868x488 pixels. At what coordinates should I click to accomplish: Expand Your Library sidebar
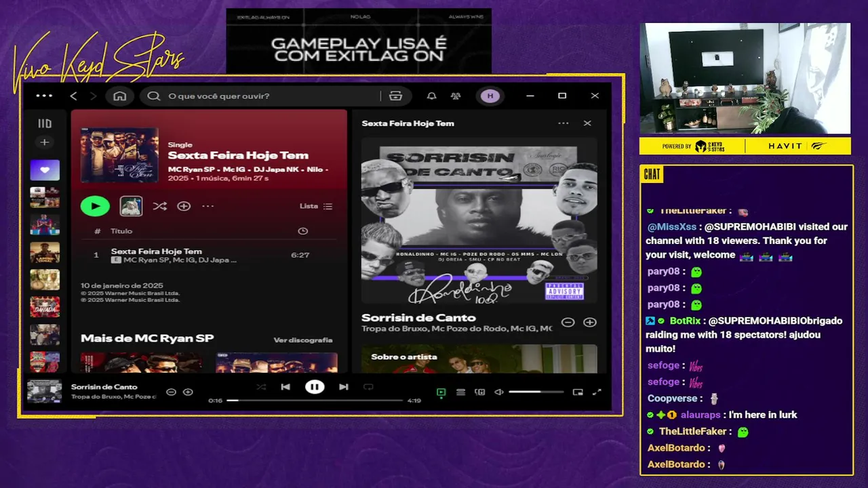[x=45, y=123]
